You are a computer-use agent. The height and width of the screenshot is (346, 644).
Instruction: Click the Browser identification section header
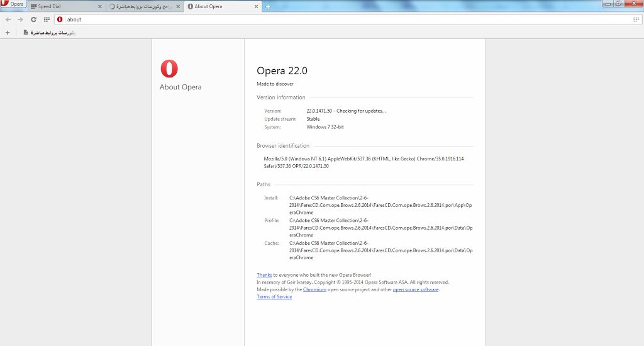[283, 146]
